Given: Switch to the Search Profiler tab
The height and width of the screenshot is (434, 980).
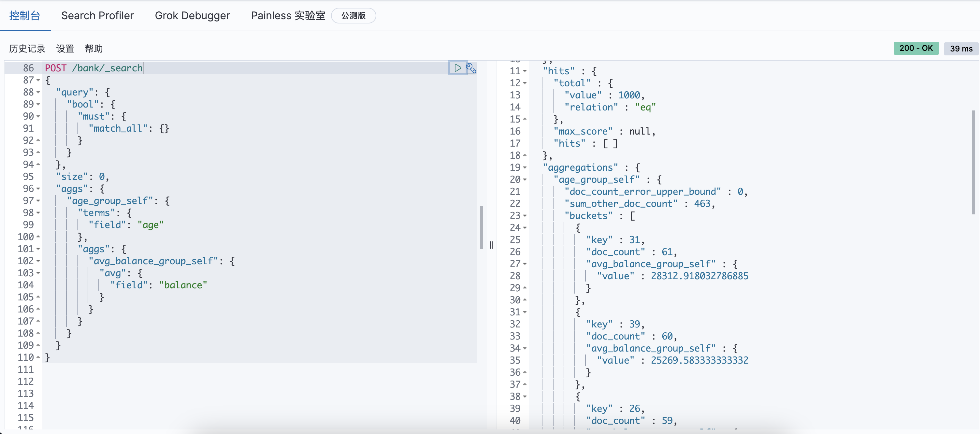Looking at the screenshot, I should (97, 16).
